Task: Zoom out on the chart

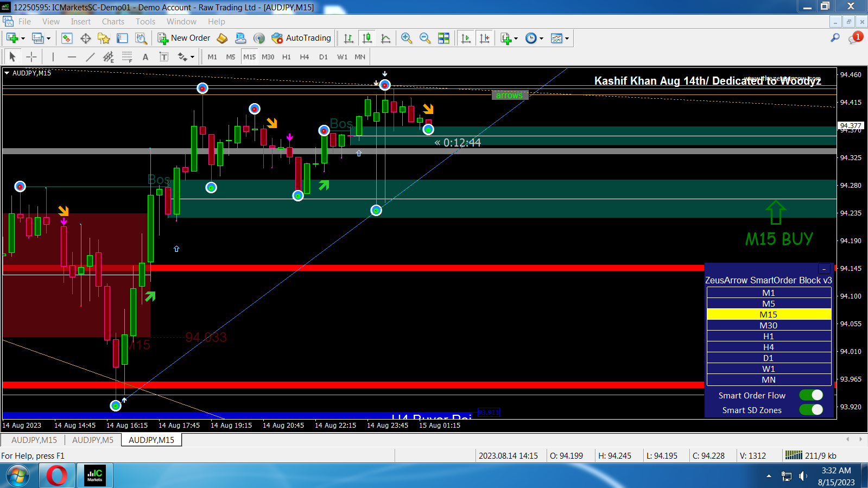Action: (425, 38)
